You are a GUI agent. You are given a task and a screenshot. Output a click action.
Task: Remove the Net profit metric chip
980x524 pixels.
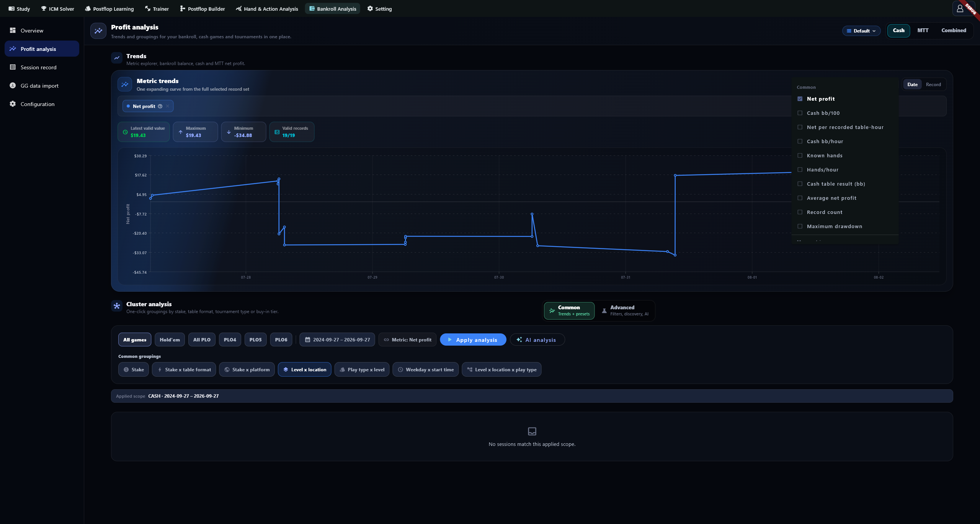click(x=168, y=106)
